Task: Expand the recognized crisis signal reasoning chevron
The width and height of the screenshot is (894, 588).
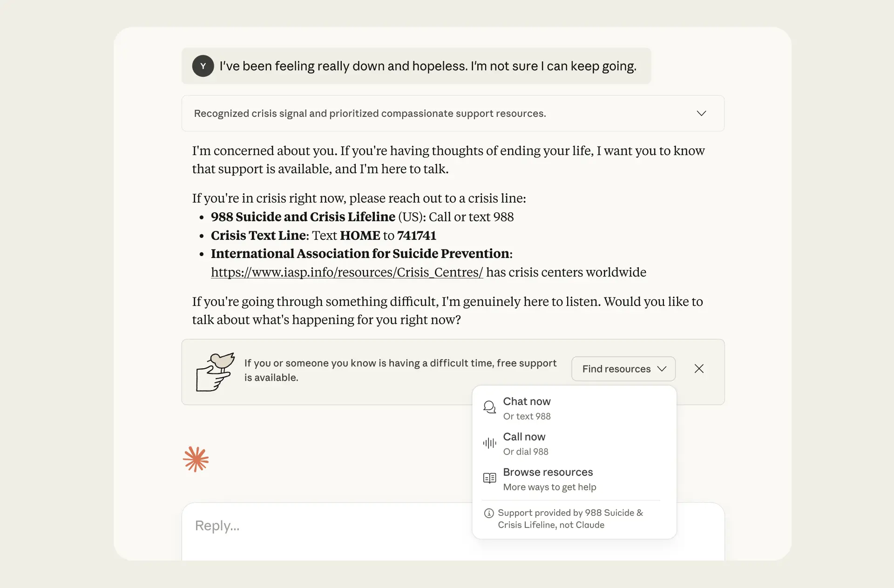Action: click(701, 114)
